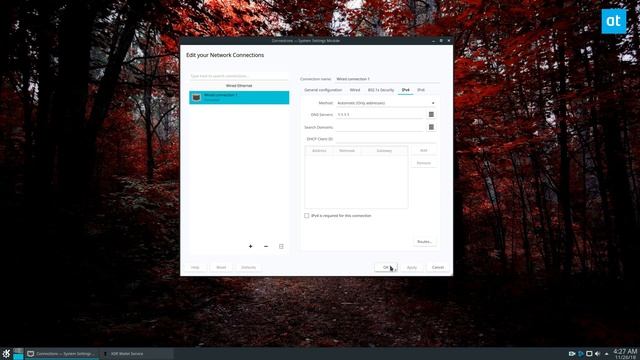This screenshot has width=640, height=360.
Task: Click the display icon in the system tray
Action: [x=589, y=353]
